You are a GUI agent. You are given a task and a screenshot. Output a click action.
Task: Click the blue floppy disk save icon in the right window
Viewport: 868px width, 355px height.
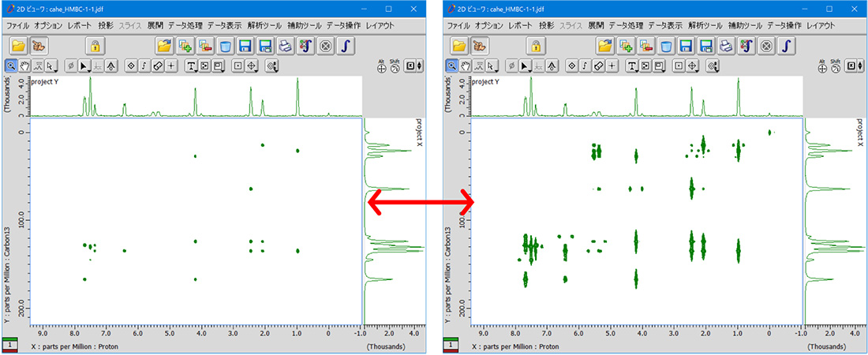click(687, 46)
